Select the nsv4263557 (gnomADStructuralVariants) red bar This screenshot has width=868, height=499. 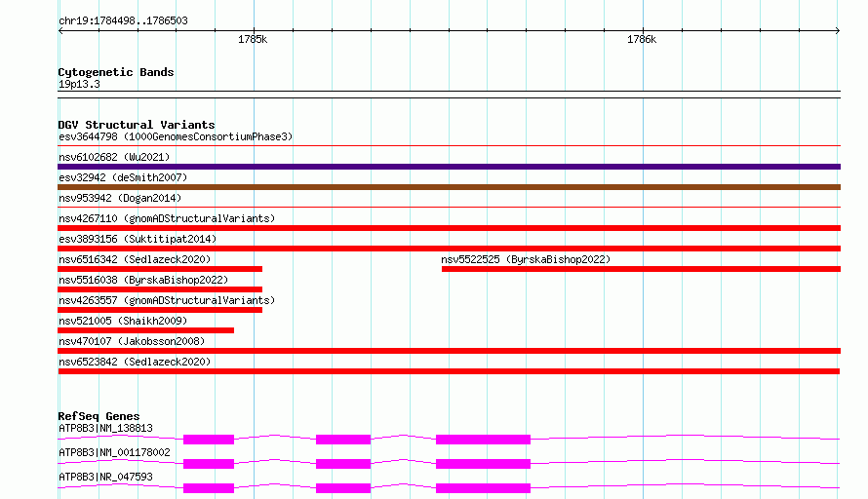click(x=160, y=310)
